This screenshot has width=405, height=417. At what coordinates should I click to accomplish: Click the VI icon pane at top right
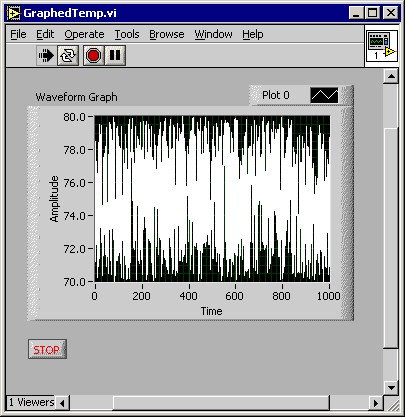(382, 46)
